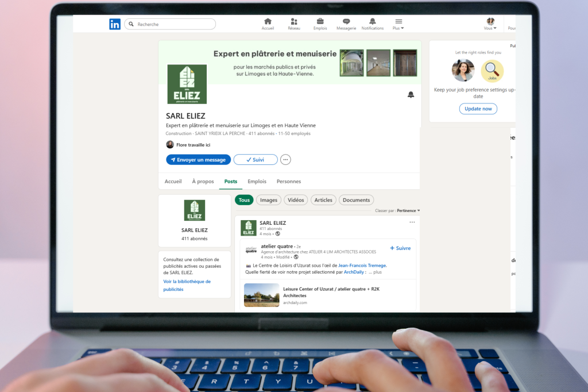Filter posts by Images
This screenshot has width=588, height=392.
[269, 200]
